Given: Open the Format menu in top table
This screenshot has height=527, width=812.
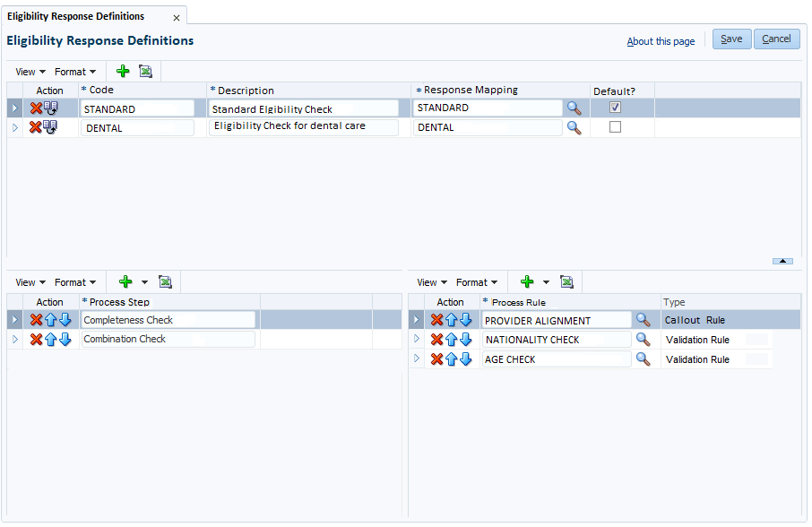Looking at the screenshot, I should click(75, 72).
